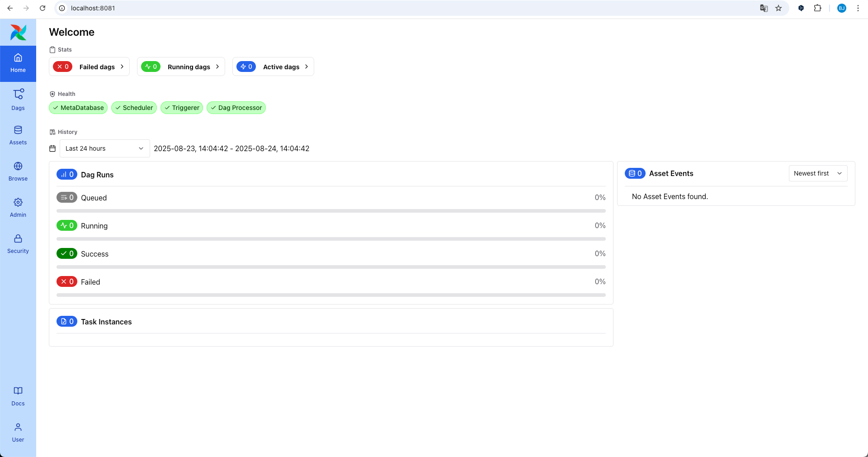Go to the Home tab in sidebar

click(x=18, y=63)
